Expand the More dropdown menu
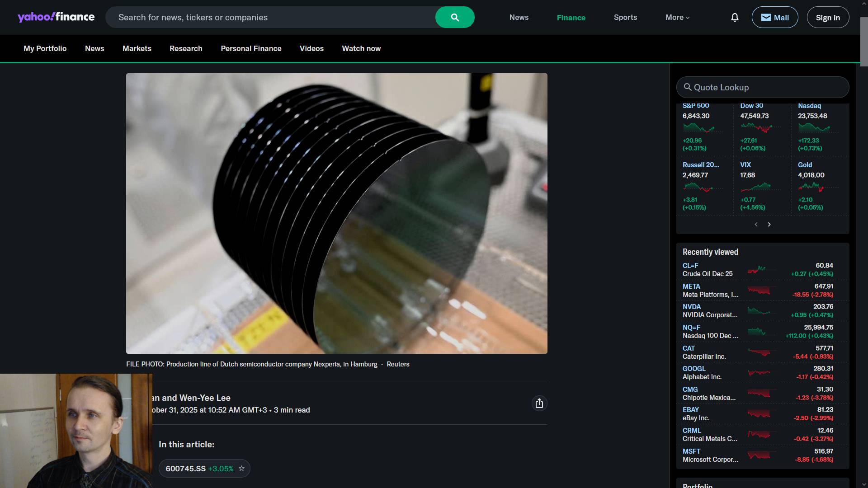The width and height of the screenshot is (868, 488). click(x=677, y=18)
